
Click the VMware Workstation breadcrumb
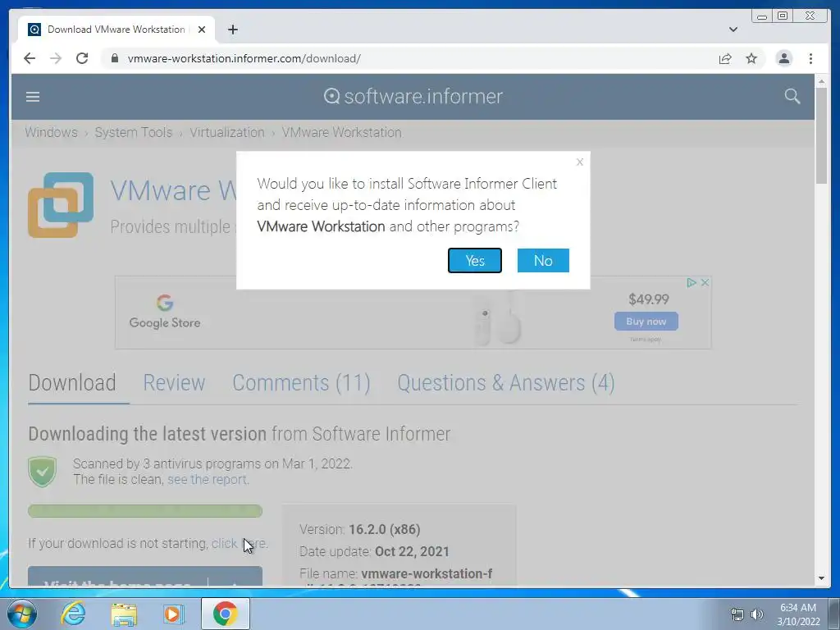pos(342,132)
